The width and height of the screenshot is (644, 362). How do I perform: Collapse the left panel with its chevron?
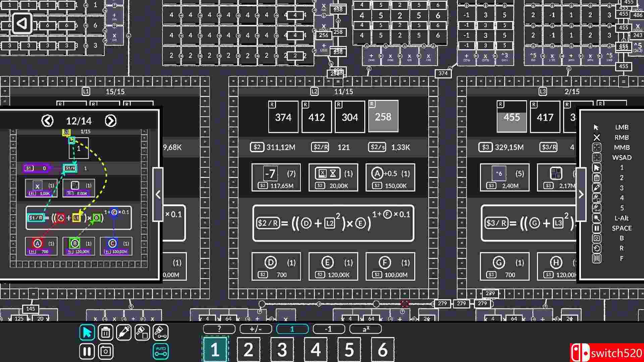coord(158,194)
